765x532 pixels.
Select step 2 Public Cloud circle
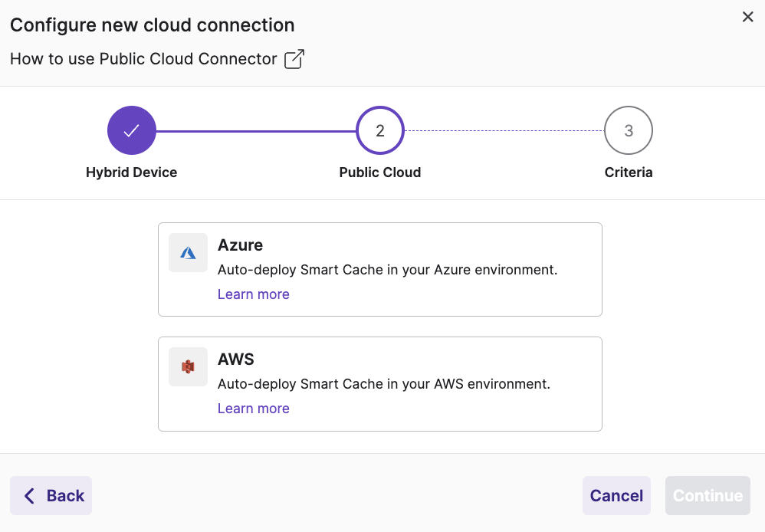click(380, 130)
